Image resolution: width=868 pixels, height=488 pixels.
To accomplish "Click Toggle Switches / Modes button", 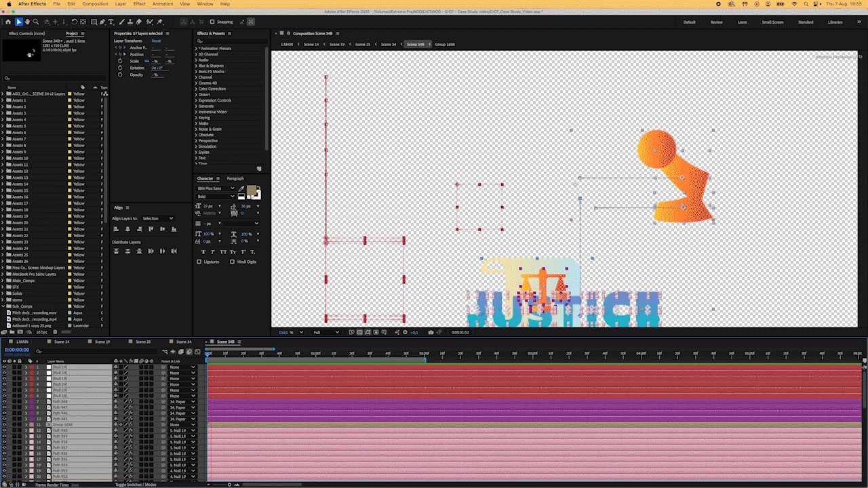I will coord(136,485).
